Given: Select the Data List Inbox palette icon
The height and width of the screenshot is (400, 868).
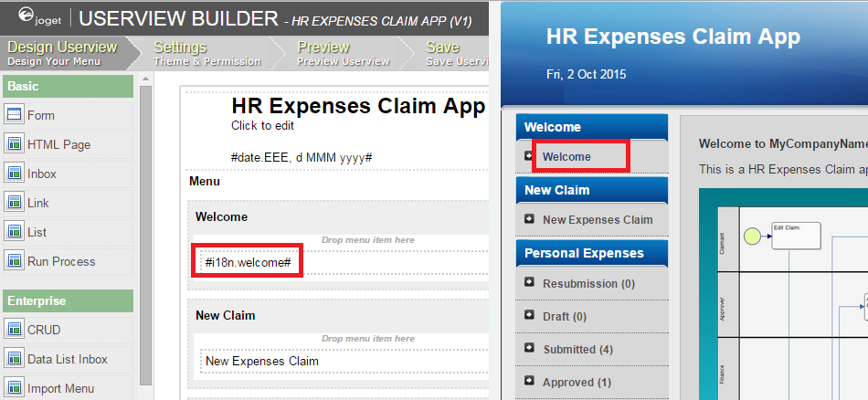Looking at the screenshot, I should tap(14, 359).
